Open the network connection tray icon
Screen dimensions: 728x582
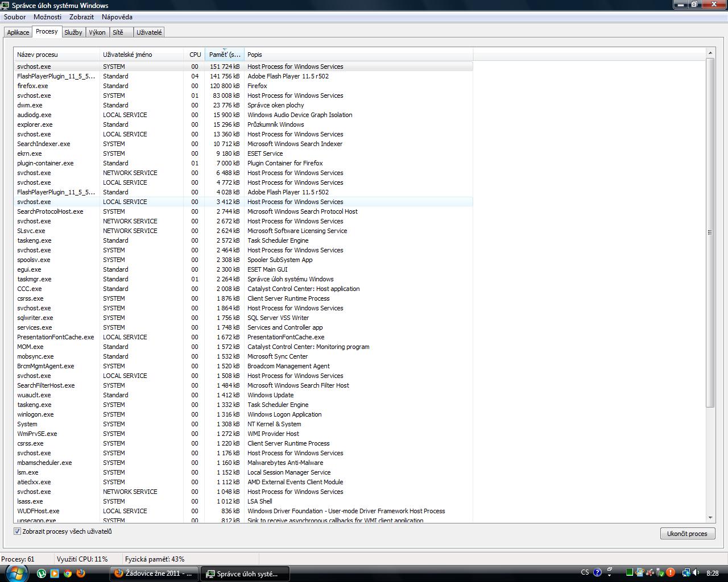point(686,573)
